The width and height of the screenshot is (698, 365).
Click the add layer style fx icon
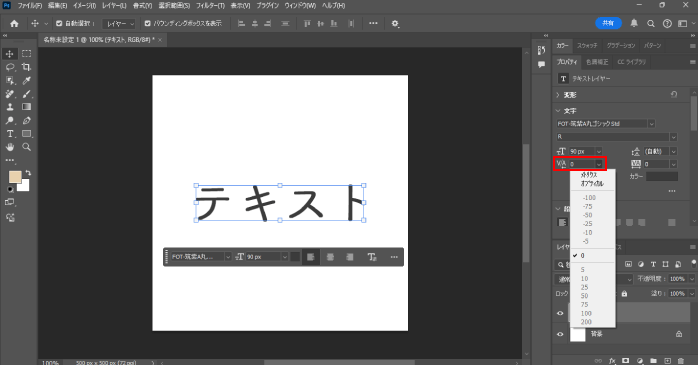(612, 361)
